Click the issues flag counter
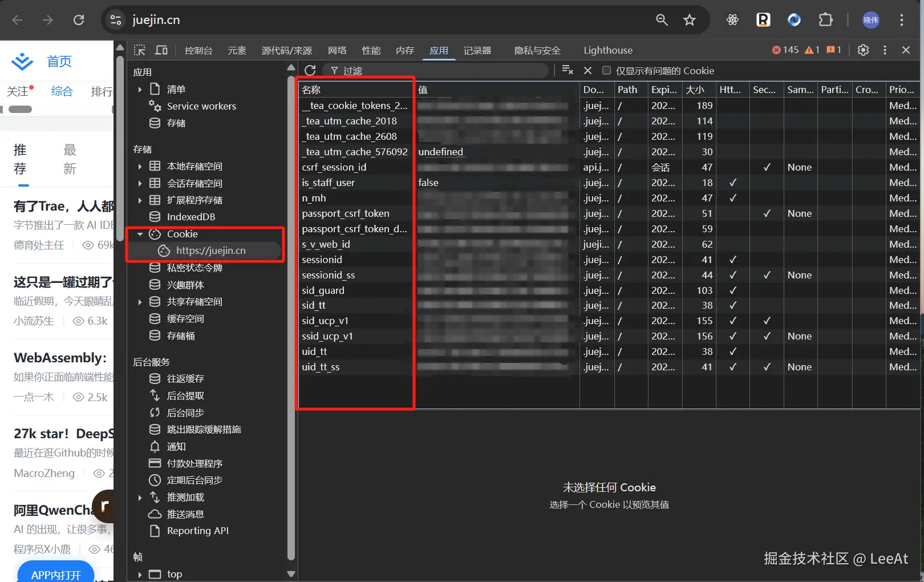 tap(834, 50)
